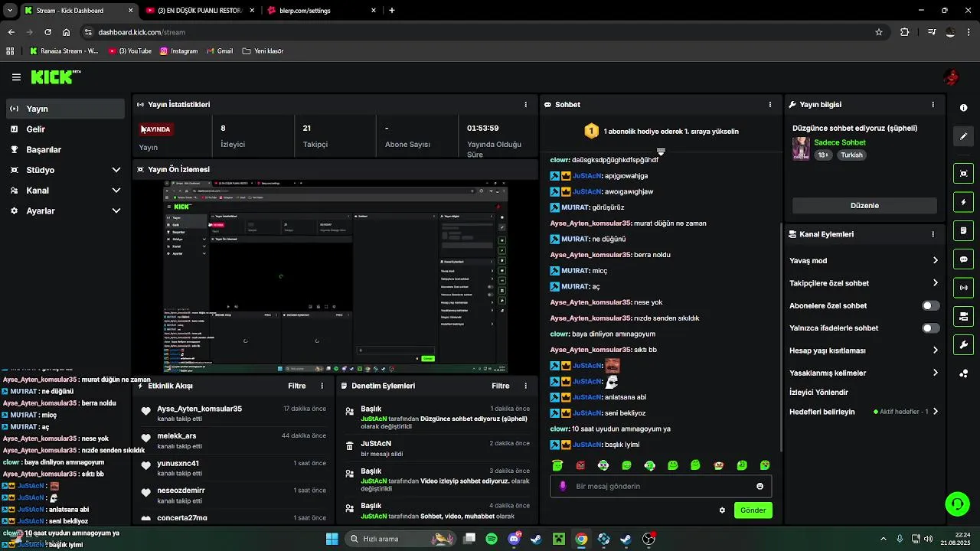Open the Etkinlik Akışı three-dot menu

[322, 386]
